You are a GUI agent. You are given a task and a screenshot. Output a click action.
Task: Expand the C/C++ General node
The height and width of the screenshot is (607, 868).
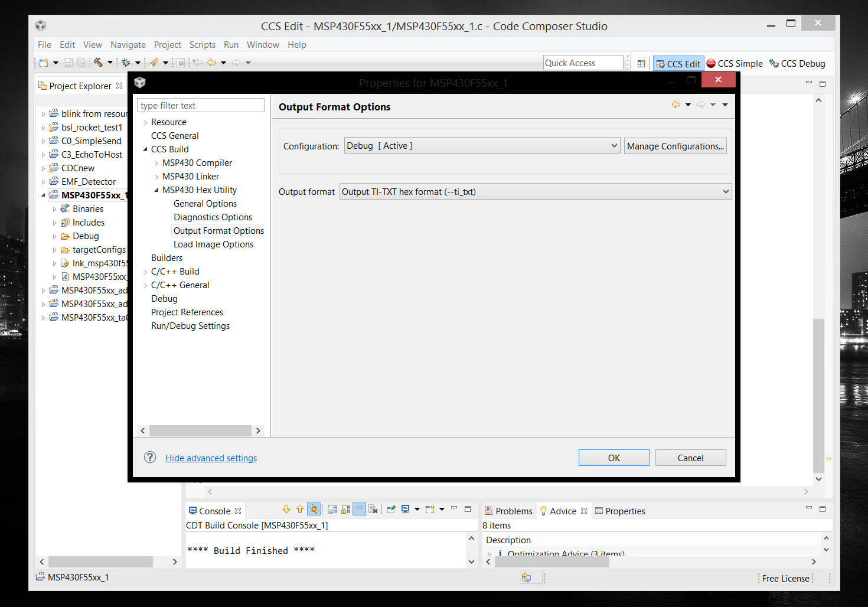coord(145,285)
